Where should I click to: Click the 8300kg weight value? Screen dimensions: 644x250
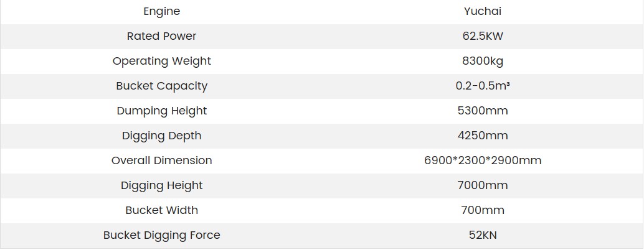483,61
